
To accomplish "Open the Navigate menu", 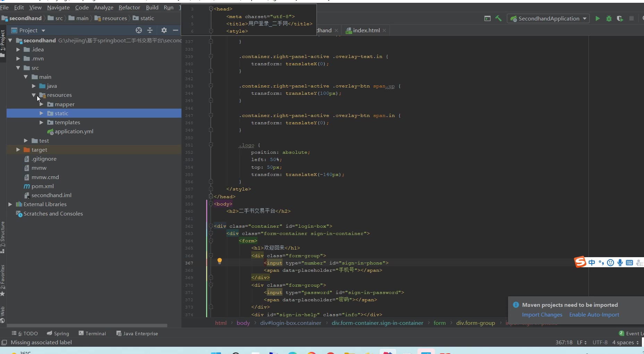I will [58, 7].
